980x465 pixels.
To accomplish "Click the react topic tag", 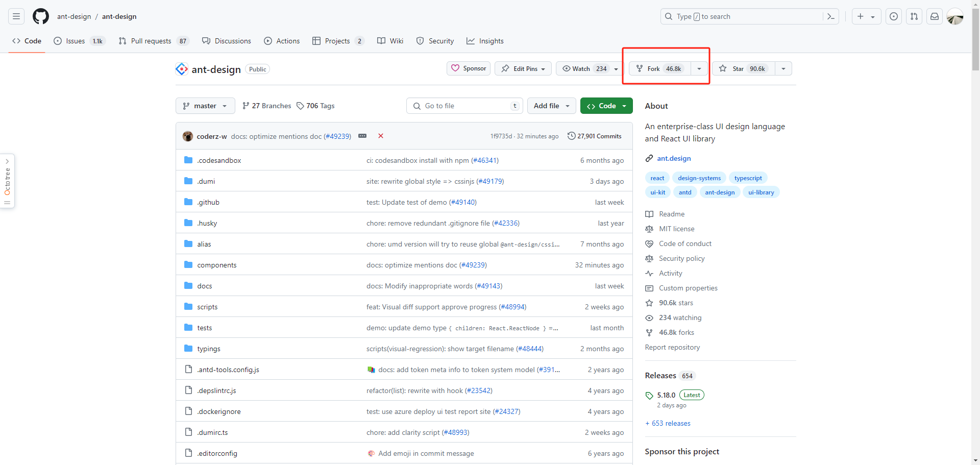I will [657, 178].
